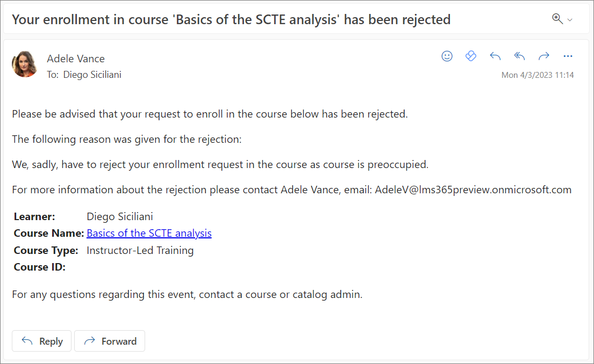Click the forward arrow icon in header

(544, 56)
